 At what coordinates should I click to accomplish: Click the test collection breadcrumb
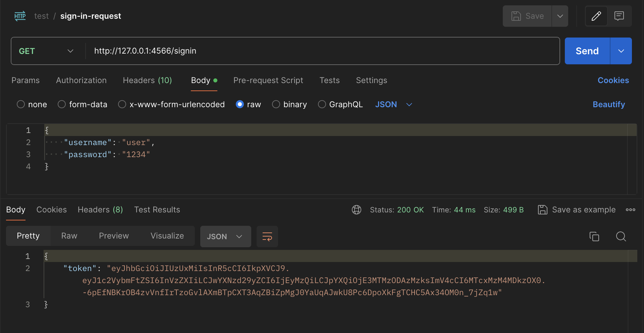point(41,16)
